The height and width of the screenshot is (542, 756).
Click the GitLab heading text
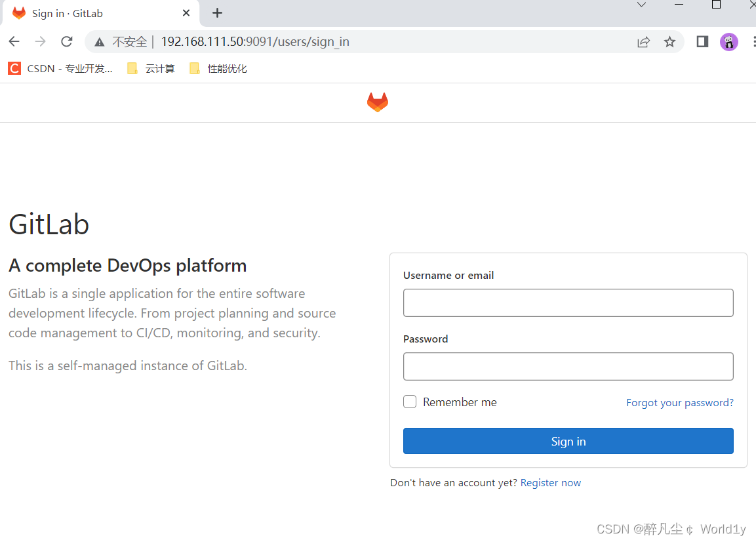click(49, 224)
